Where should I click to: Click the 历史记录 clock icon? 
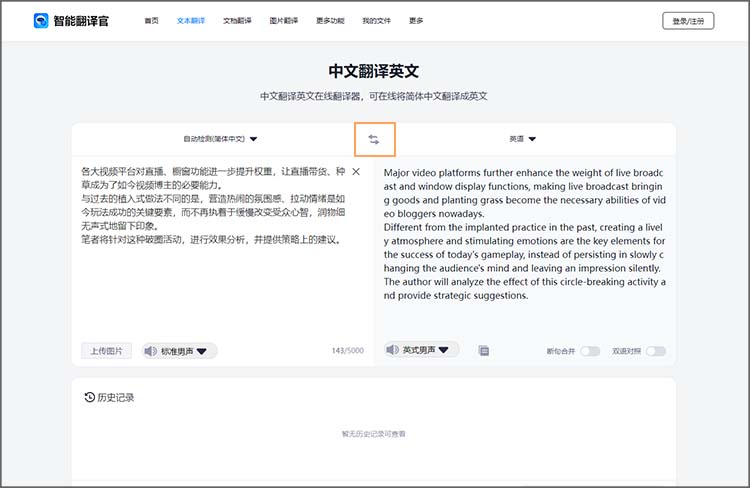click(x=89, y=397)
